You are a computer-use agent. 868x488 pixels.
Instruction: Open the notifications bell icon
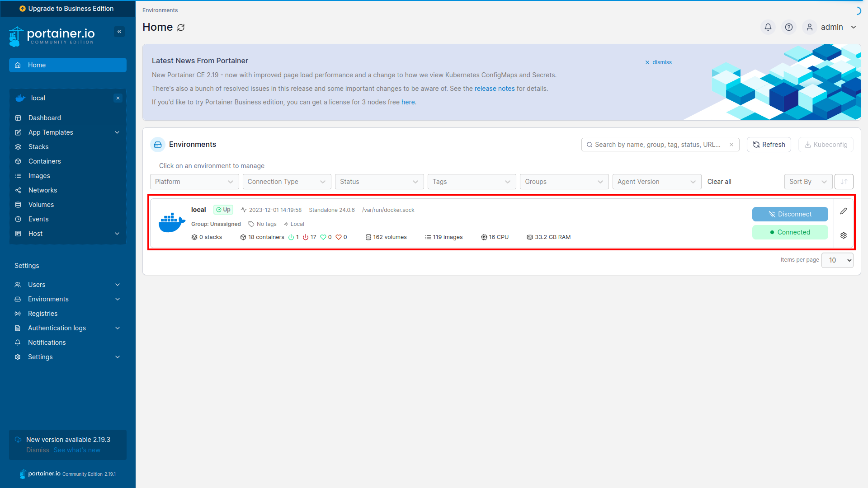tap(768, 27)
